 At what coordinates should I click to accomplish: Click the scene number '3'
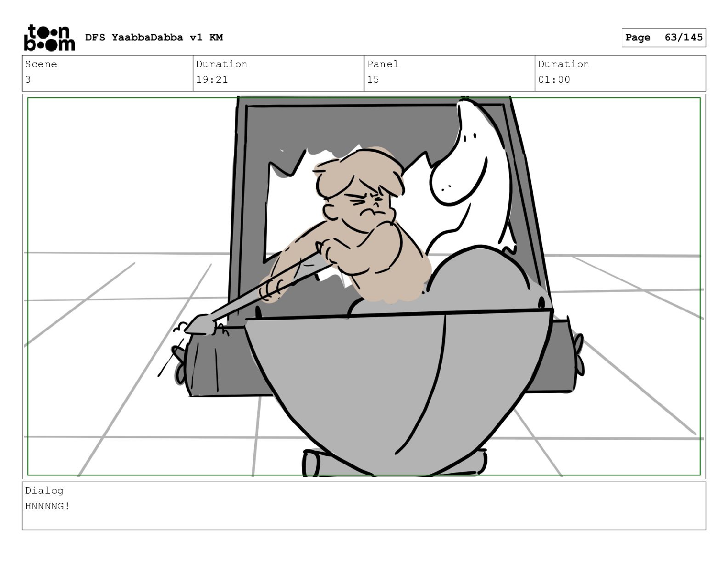pyautogui.click(x=28, y=80)
